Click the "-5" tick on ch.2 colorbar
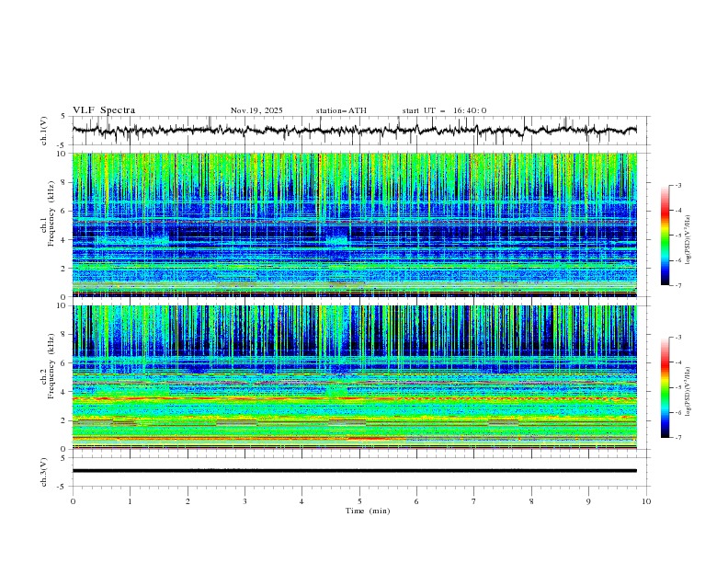Screen dimensions: 728x563 pyautogui.click(x=678, y=387)
